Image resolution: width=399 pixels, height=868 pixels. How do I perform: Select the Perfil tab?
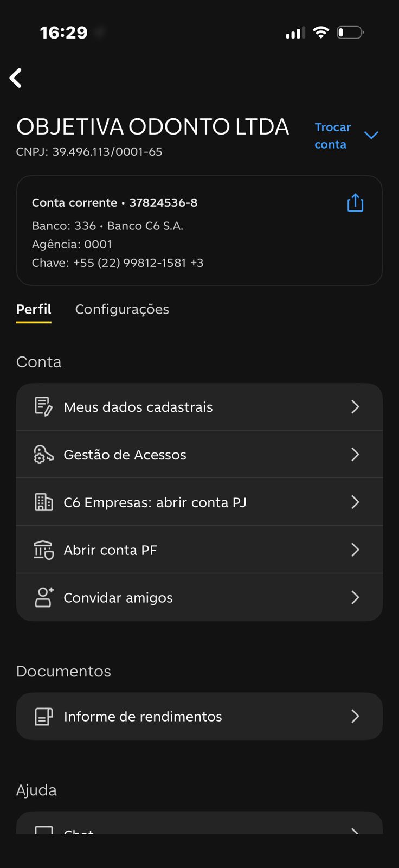tap(34, 309)
